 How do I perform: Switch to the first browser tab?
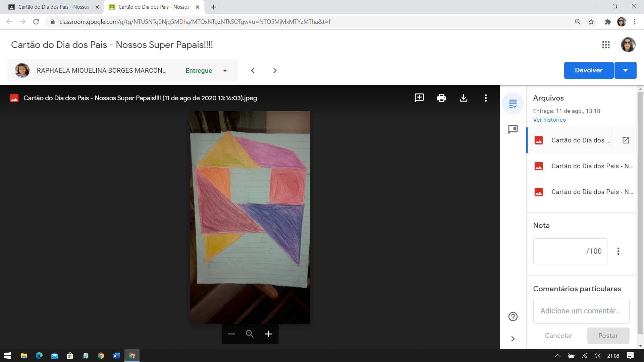(54, 7)
